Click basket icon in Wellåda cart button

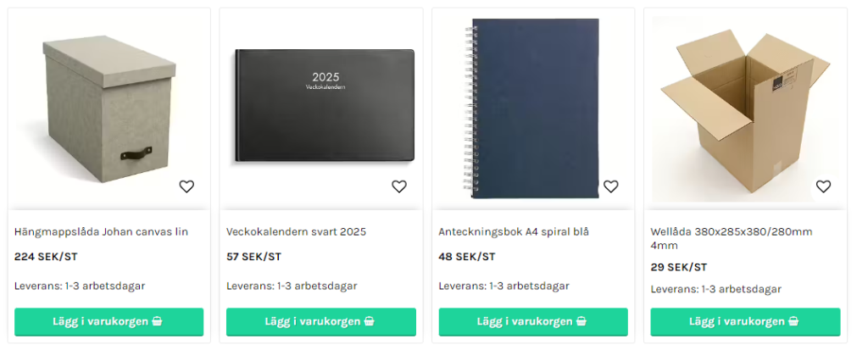click(793, 321)
